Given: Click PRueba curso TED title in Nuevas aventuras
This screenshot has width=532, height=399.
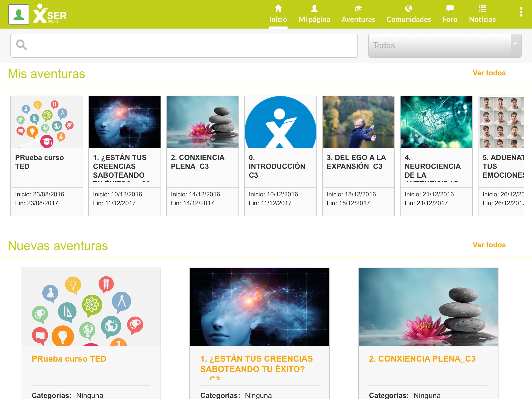Looking at the screenshot, I should coord(69,359).
